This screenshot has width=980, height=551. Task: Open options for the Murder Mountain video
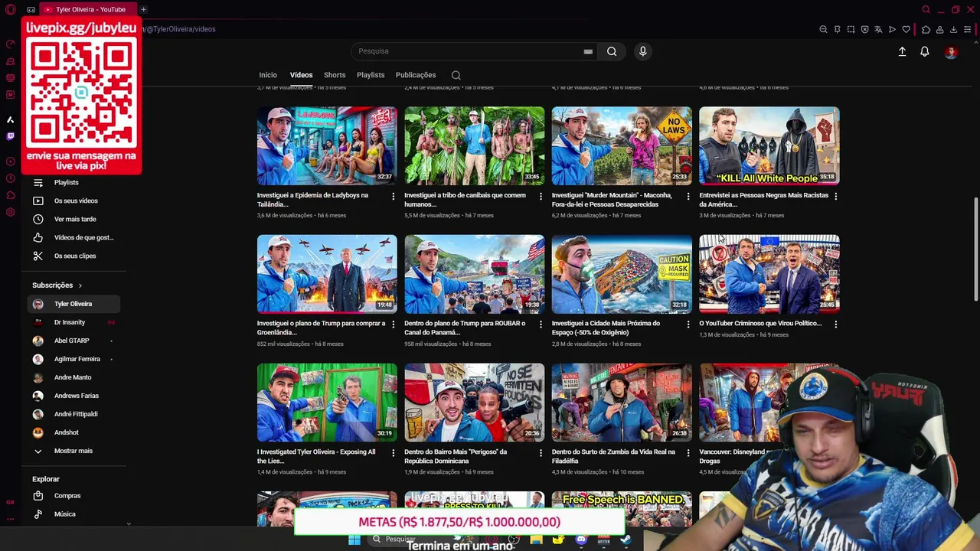(688, 196)
